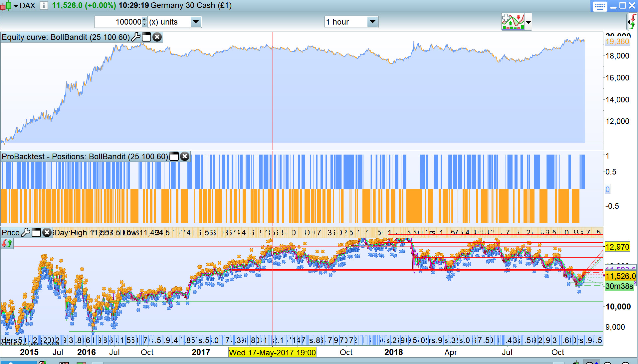Screen dimensions: 638x364
Task: Click the ProBacktest Positions BollBandit title
Action: click(x=85, y=156)
